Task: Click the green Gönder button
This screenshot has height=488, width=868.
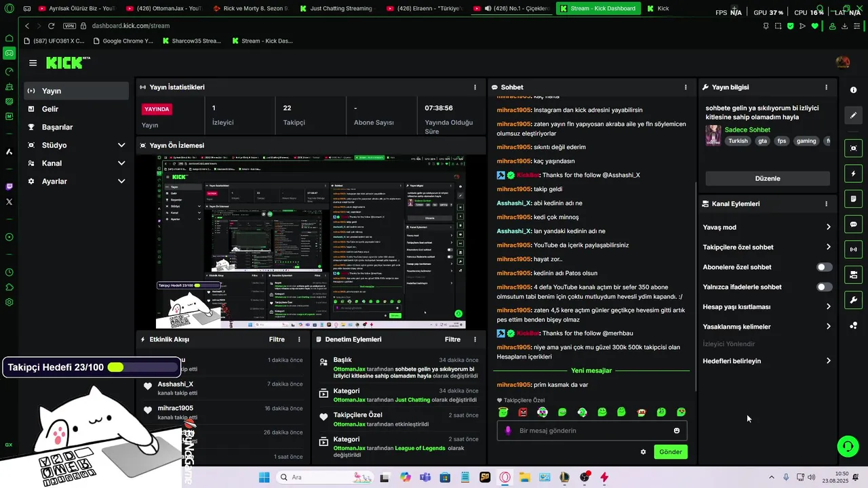Action: click(671, 452)
